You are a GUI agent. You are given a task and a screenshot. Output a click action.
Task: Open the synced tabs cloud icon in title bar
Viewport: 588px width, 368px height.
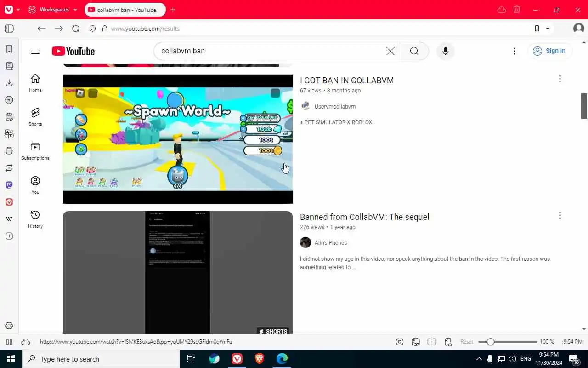[x=502, y=10]
